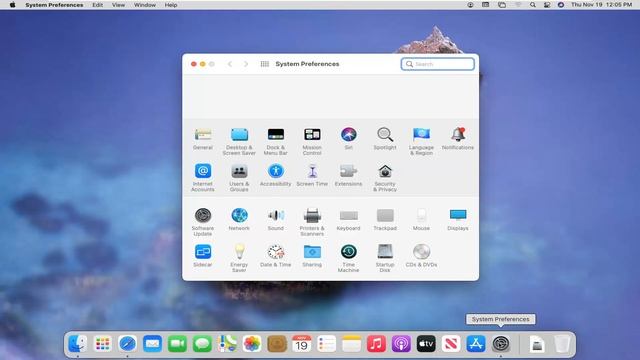Screen dimensions: 640x360
Task: Open Launchpad from the Dock
Action: (x=102, y=344)
